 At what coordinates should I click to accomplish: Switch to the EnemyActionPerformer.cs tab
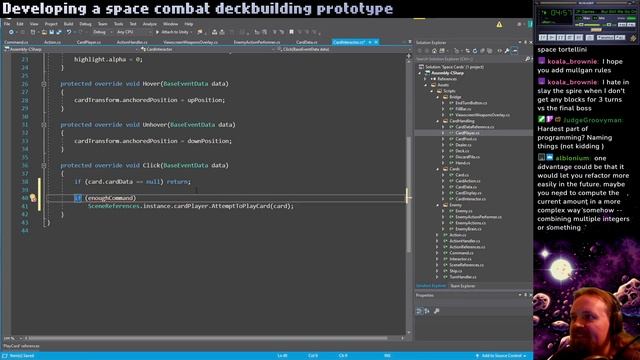click(x=257, y=42)
